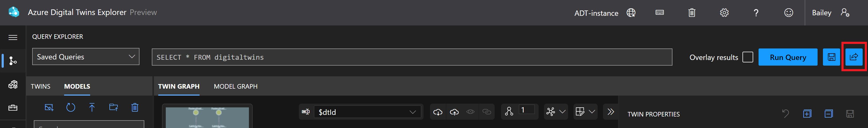This screenshot has height=128, width=868.
Task: Click the import graph cloud upload icon
Action: (454, 112)
